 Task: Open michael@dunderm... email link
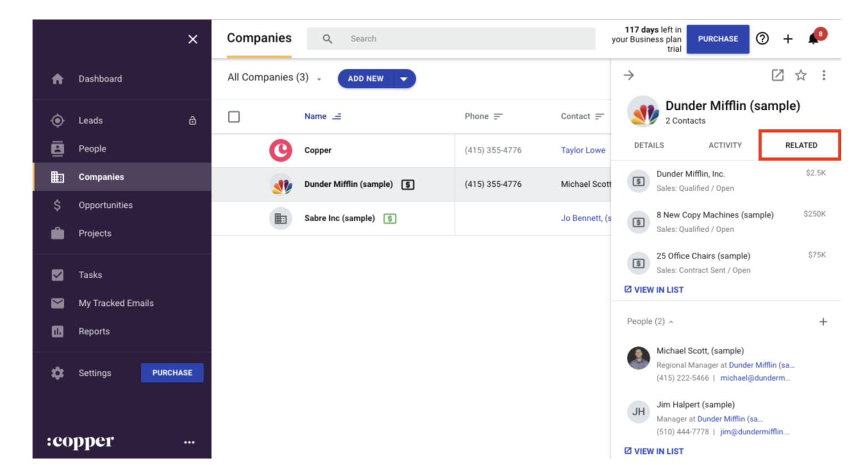point(755,378)
